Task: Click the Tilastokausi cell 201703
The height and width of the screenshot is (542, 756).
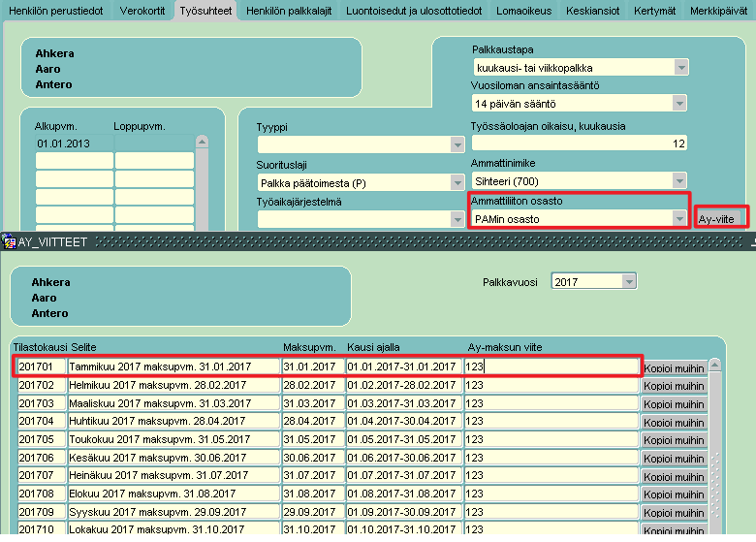Action: click(x=42, y=403)
